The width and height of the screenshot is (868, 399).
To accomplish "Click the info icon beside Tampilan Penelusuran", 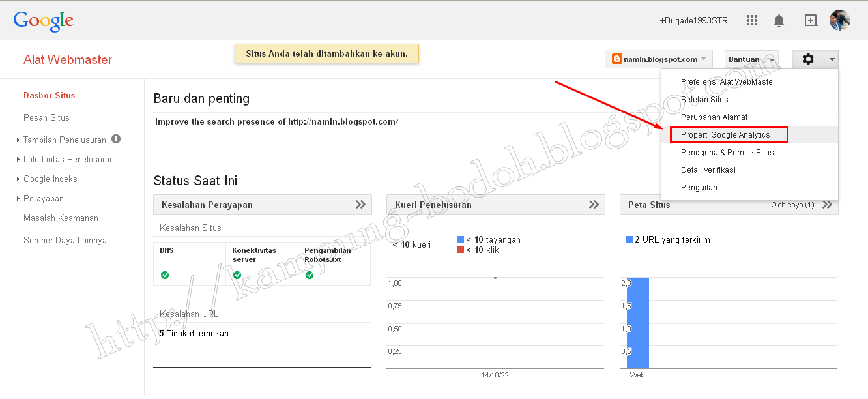I will point(116,139).
